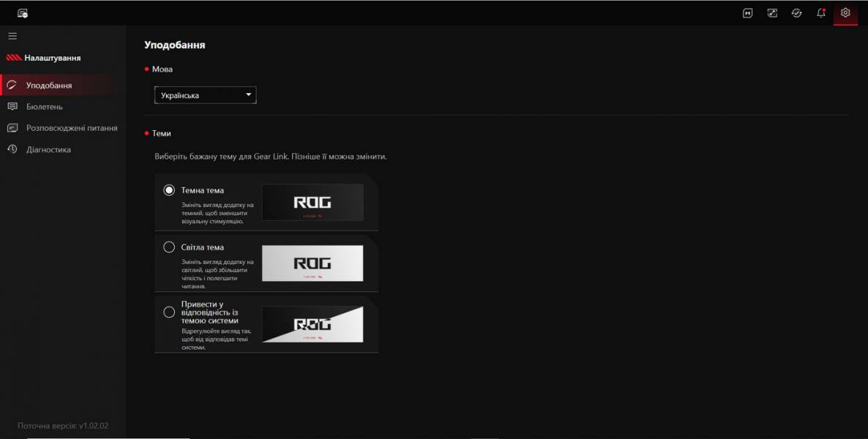868x439 pixels.
Task: Open the Українська language dropdown
Action: [x=205, y=94]
